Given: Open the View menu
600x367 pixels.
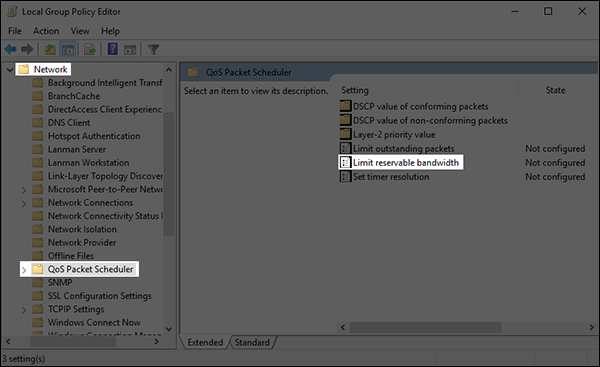Looking at the screenshot, I should pos(80,31).
